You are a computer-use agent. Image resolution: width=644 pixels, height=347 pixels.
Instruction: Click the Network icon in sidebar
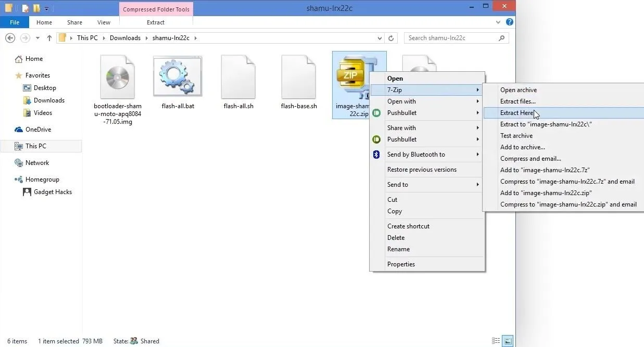click(19, 163)
